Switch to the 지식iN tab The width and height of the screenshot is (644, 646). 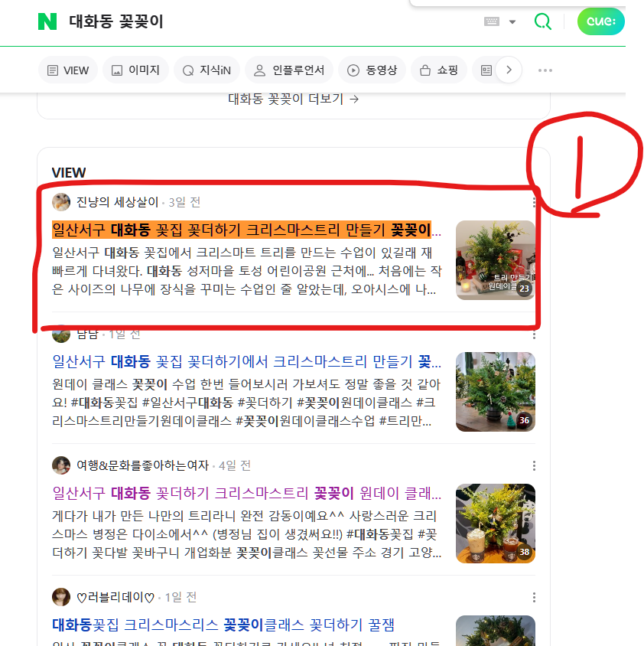click(x=207, y=70)
